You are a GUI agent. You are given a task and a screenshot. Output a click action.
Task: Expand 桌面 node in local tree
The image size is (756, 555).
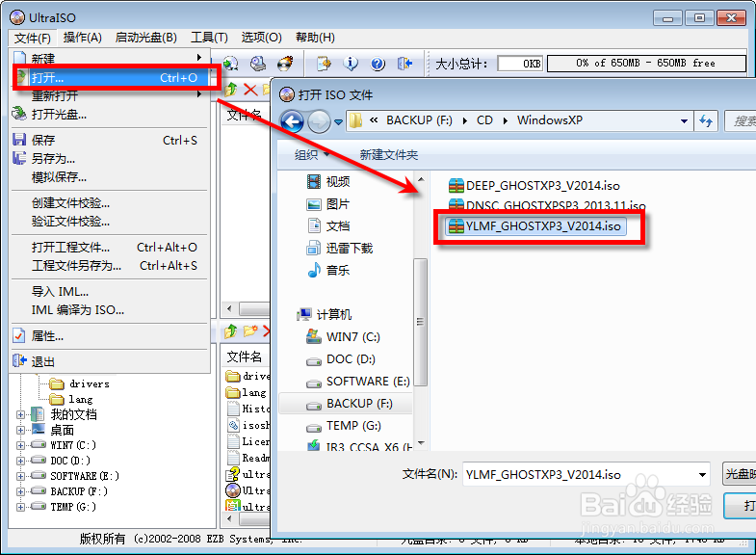click(x=20, y=430)
